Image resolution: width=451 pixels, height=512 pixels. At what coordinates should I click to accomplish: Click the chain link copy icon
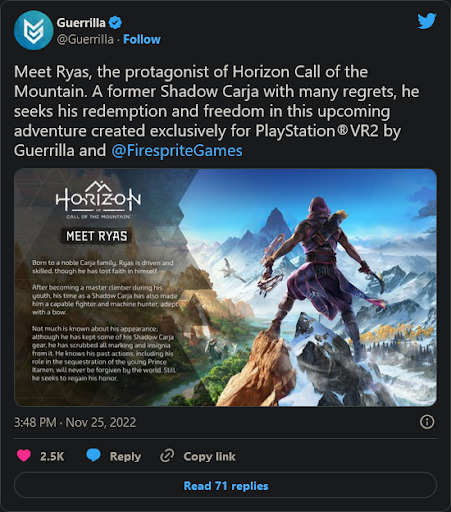pyautogui.click(x=167, y=456)
